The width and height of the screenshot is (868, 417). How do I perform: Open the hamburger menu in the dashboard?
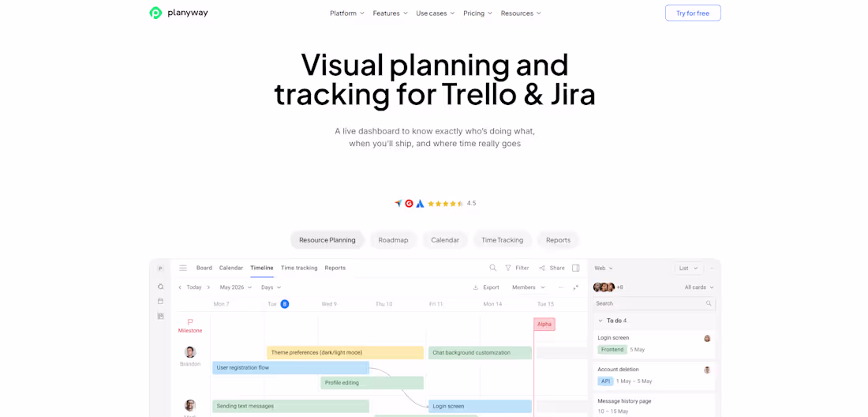(x=183, y=268)
